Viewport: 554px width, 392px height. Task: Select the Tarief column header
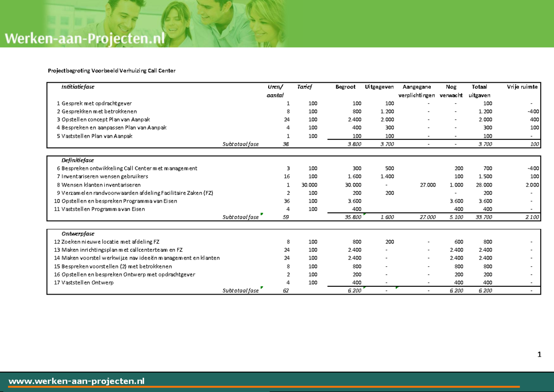[x=306, y=86]
